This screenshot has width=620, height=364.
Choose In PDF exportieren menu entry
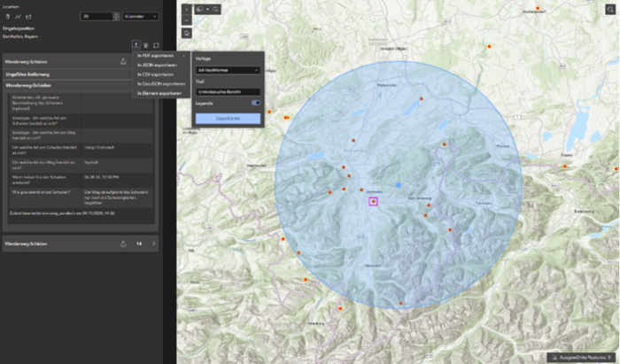point(161,56)
